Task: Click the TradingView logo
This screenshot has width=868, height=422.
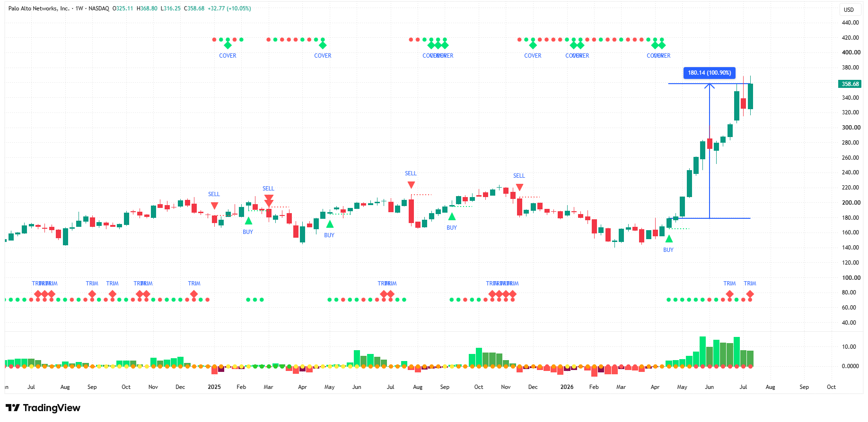Action: point(43,408)
